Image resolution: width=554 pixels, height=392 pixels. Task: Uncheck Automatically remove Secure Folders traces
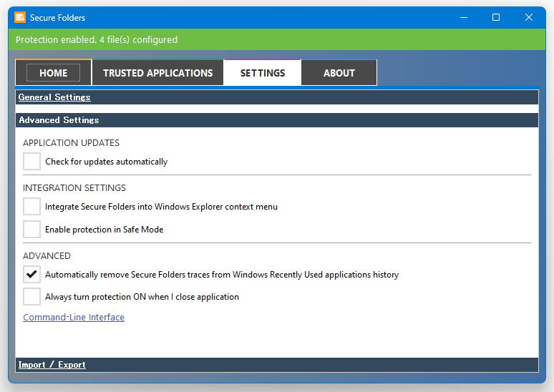(31, 275)
